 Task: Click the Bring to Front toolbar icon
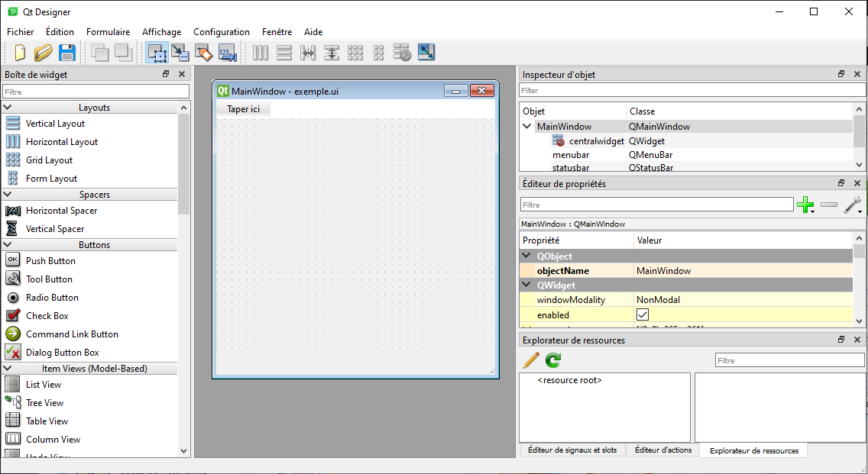[x=124, y=53]
